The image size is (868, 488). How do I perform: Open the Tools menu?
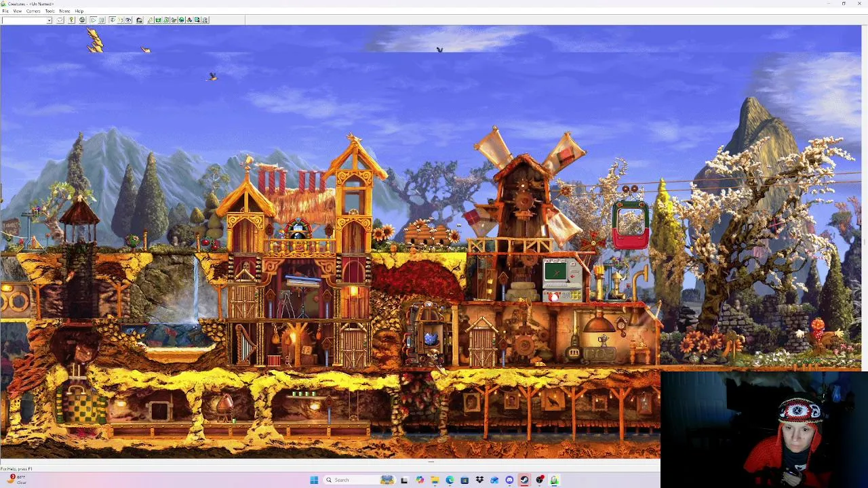[x=50, y=12]
